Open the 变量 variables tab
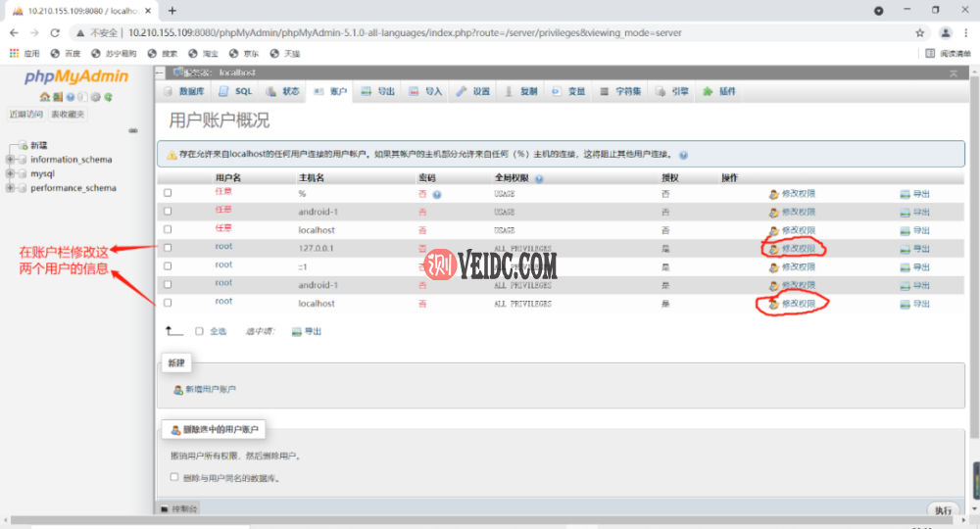The height and width of the screenshot is (529, 980). [x=568, y=91]
